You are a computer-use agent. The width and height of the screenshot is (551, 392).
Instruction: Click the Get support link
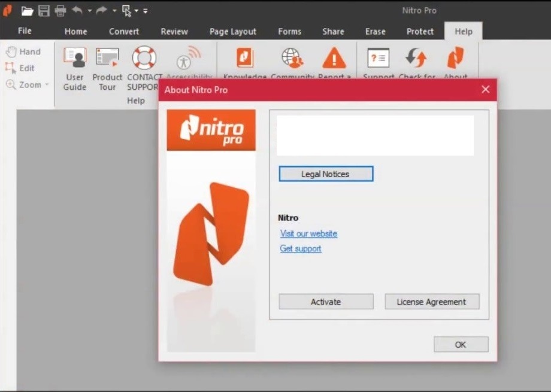click(x=301, y=249)
